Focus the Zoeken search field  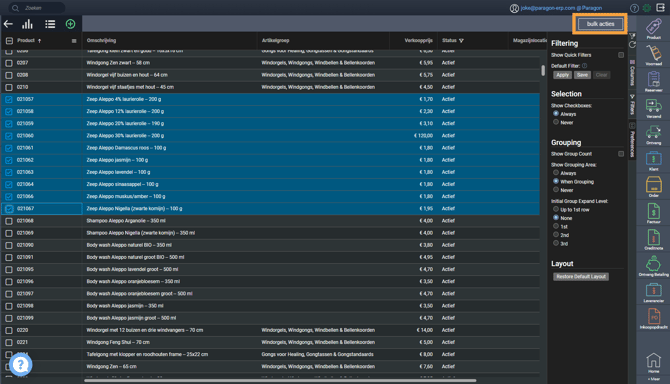(x=38, y=8)
